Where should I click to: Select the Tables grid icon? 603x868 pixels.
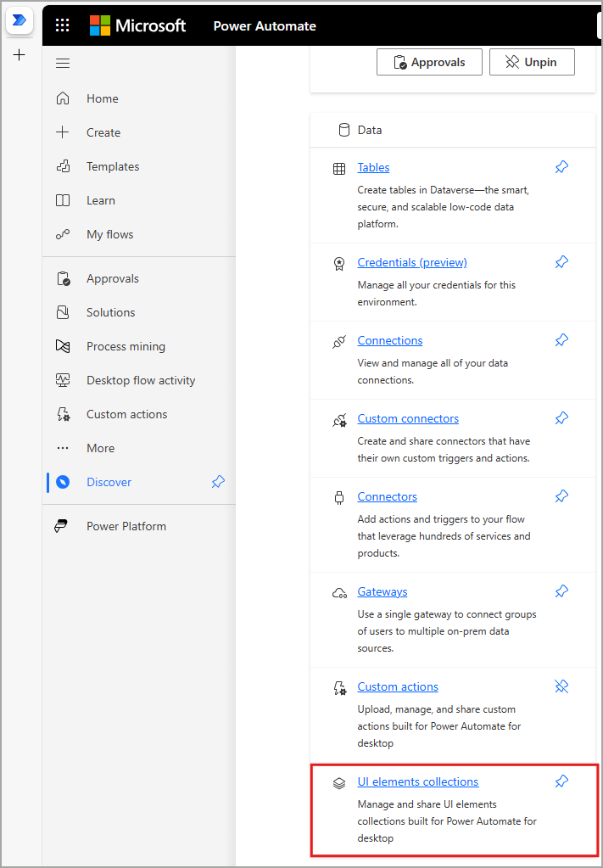pyautogui.click(x=341, y=167)
